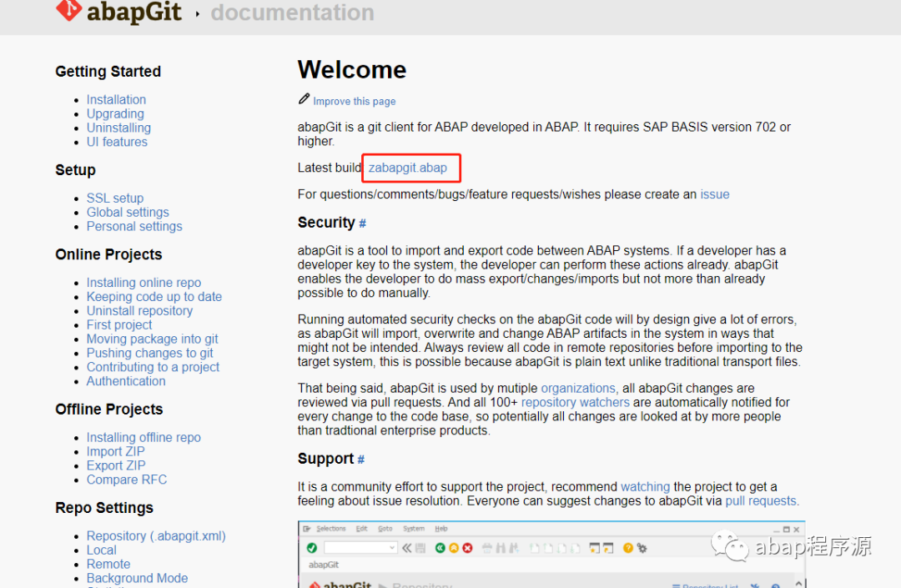Image resolution: width=901 pixels, height=588 pixels.
Task: Open the repository watchers link
Action: (x=575, y=402)
